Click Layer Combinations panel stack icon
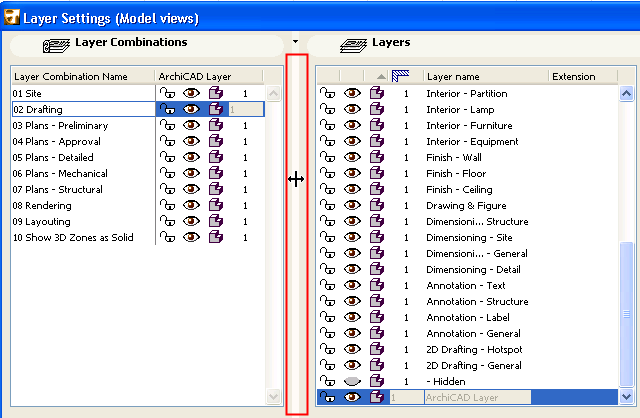 pyautogui.click(x=57, y=45)
